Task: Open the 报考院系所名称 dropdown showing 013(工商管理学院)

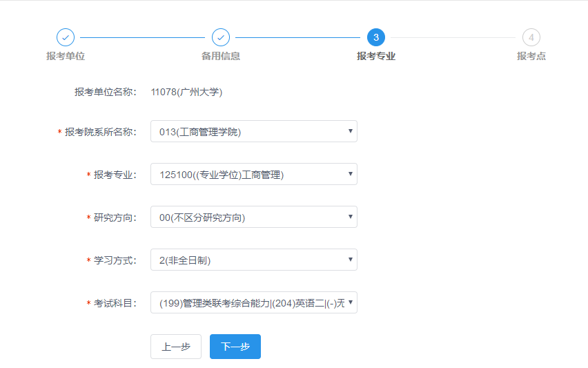Action: tap(253, 131)
